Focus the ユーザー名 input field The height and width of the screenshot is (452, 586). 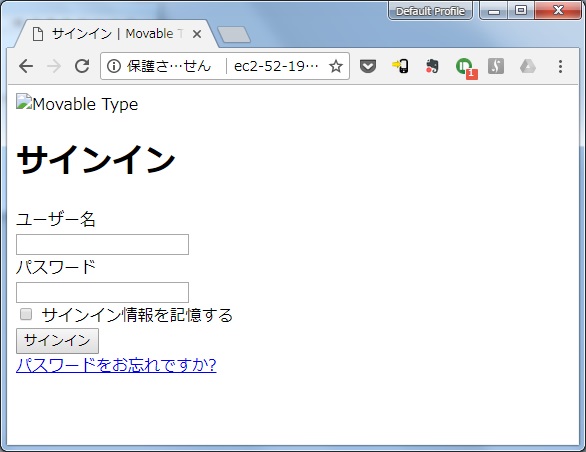pos(102,245)
